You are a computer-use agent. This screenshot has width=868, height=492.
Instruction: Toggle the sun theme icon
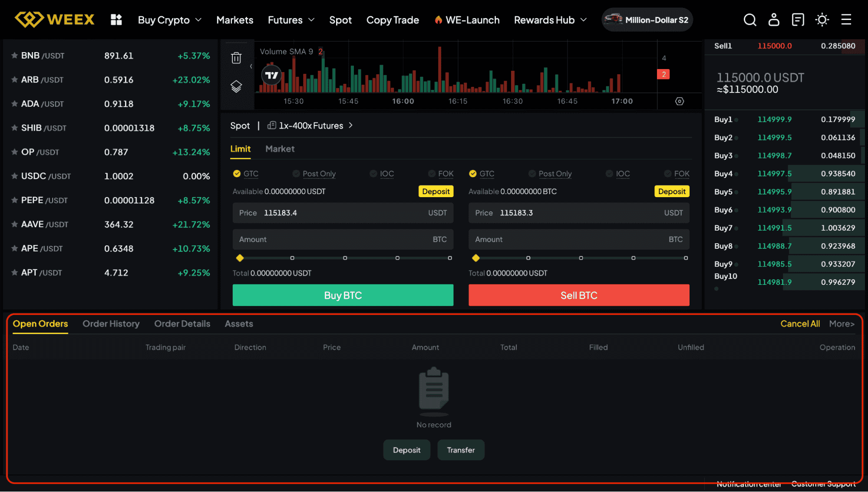click(x=822, y=20)
